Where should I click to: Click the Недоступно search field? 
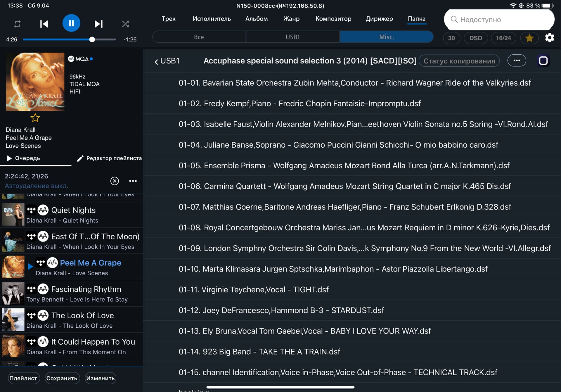coord(499,20)
